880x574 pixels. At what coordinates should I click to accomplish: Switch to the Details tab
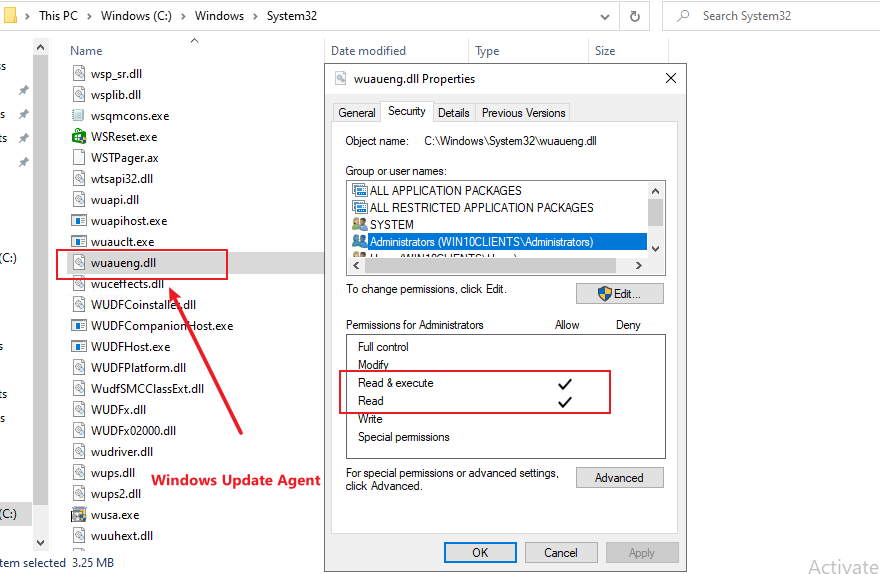pyautogui.click(x=453, y=113)
